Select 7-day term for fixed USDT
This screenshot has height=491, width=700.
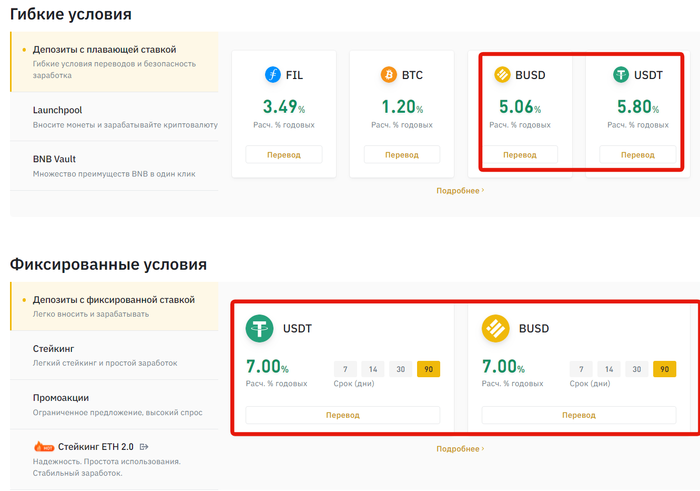point(345,369)
